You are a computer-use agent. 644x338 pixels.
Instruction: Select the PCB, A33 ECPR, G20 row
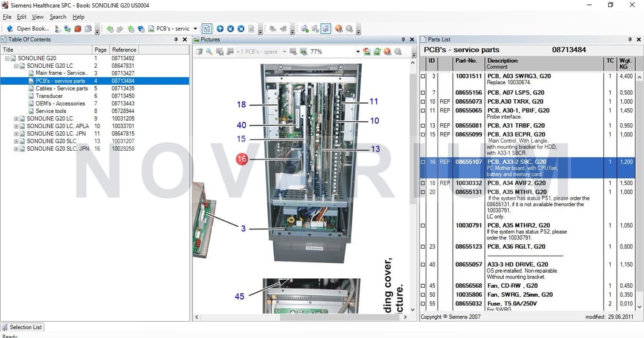[528, 144]
